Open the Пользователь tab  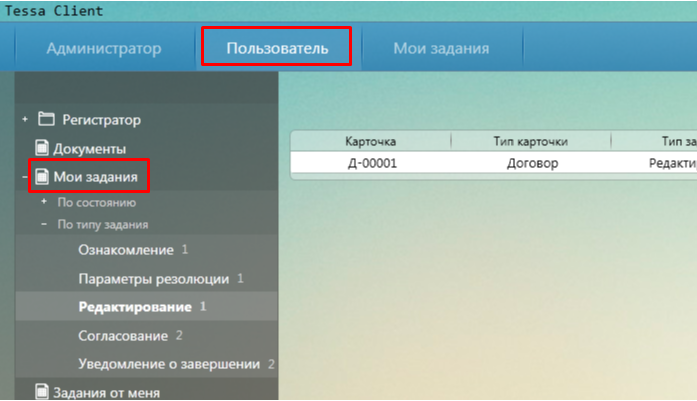(276, 48)
